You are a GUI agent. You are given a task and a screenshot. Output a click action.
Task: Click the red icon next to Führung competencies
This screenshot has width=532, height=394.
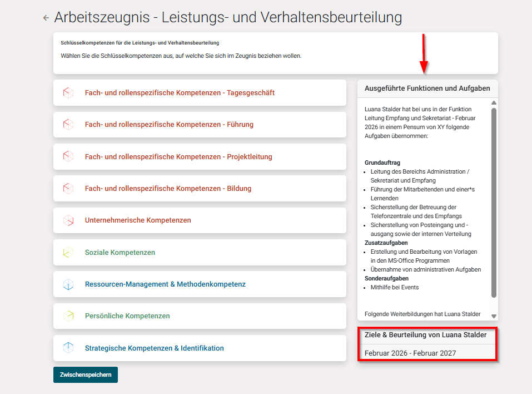tap(69, 125)
